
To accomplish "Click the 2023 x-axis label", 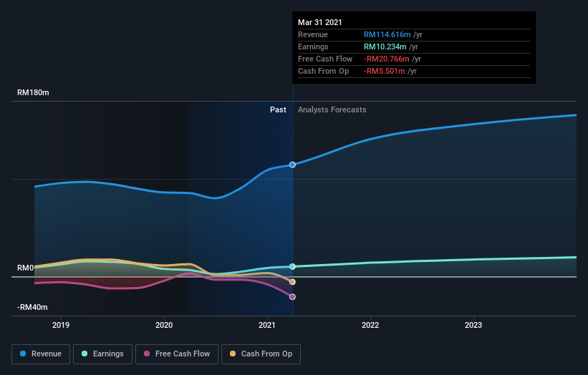I will coord(473,325).
